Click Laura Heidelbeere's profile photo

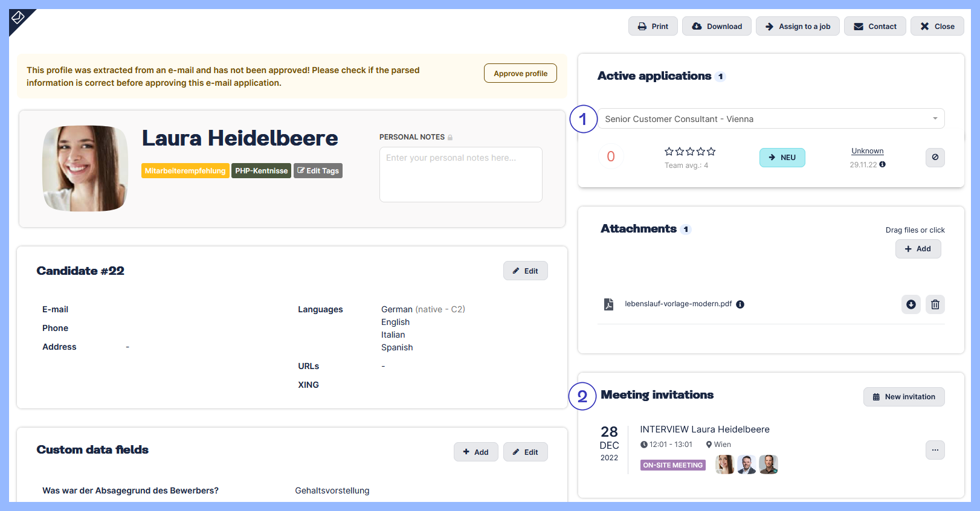point(85,169)
